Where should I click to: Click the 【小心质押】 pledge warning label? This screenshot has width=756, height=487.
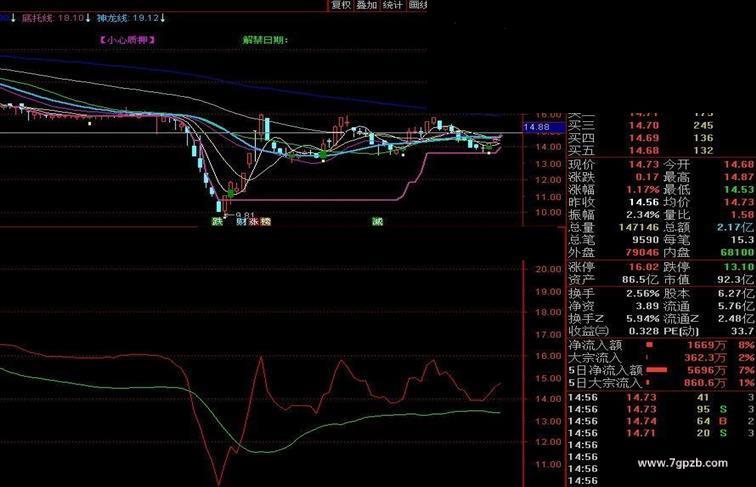point(127,40)
